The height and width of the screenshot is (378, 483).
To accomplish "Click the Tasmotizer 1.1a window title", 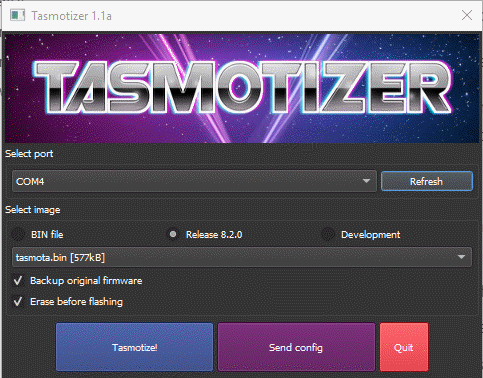I will (x=71, y=16).
